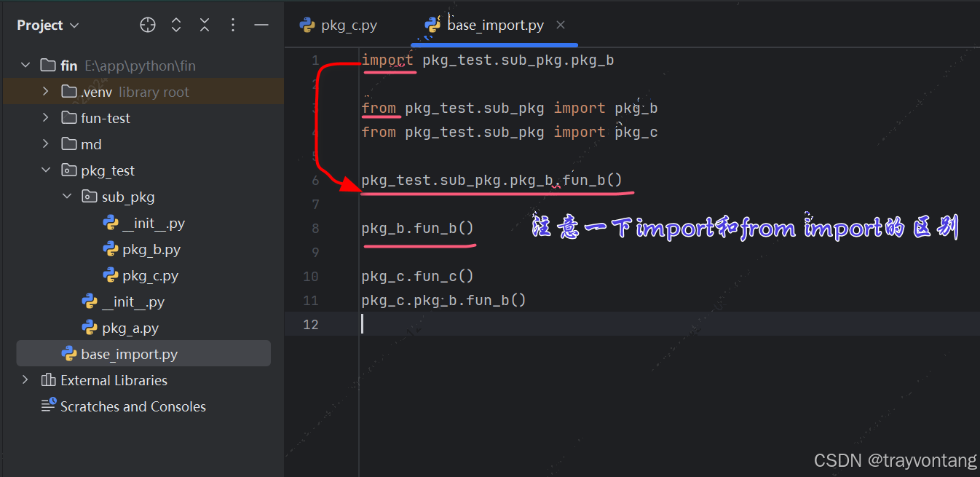Open the Project panel options kebab menu
The width and height of the screenshot is (980, 477).
pyautogui.click(x=232, y=24)
